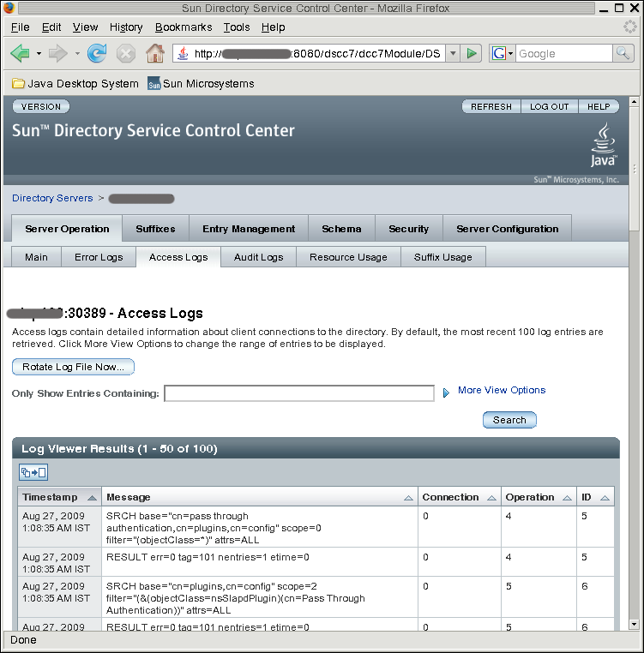Open the File menu
The image size is (644, 653).
point(20,27)
